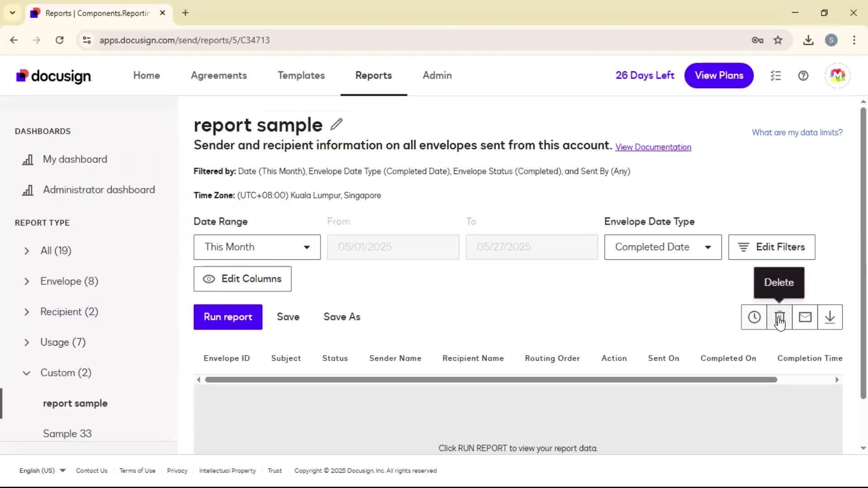
Task: Open View Documentation link
Action: (653, 147)
